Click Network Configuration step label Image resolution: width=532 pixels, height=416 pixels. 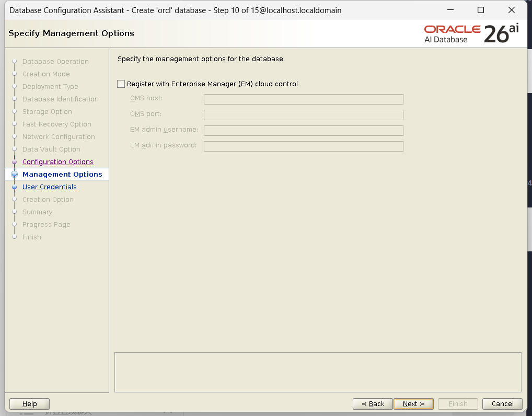(59, 137)
